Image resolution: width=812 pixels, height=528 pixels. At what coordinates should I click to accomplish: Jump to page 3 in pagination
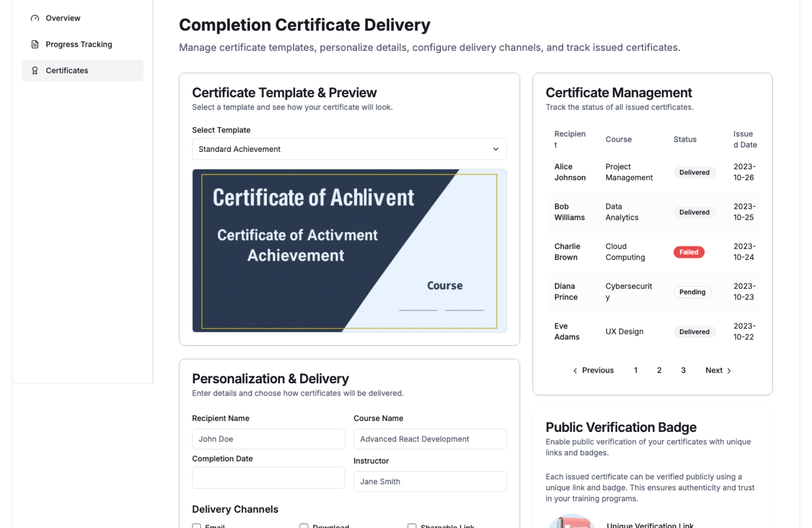683,371
